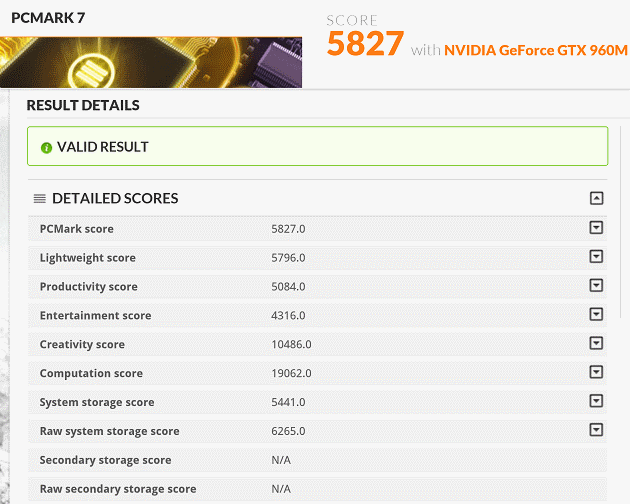Click the orange 5827 score

pos(365,43)
